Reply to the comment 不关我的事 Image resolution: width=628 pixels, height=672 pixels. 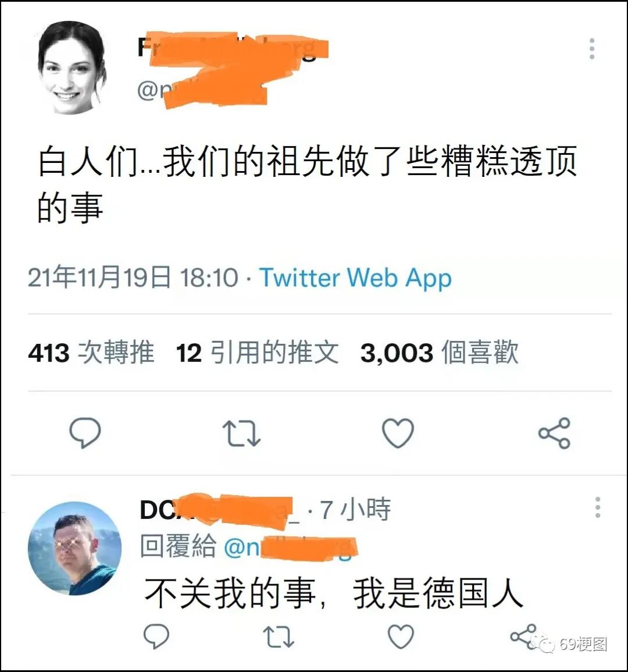[156, 636]
